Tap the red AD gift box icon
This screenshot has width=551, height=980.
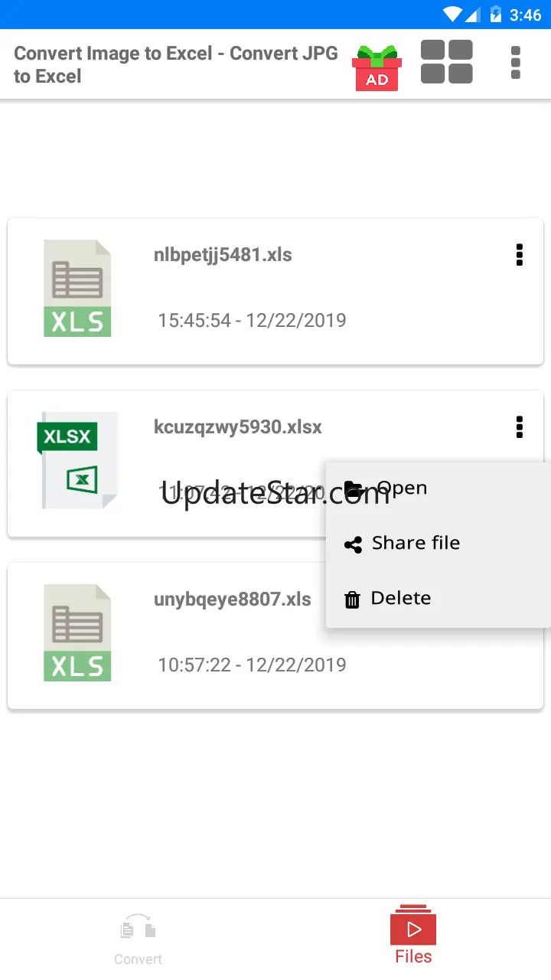pyautogui.click(x=377, y=67)
